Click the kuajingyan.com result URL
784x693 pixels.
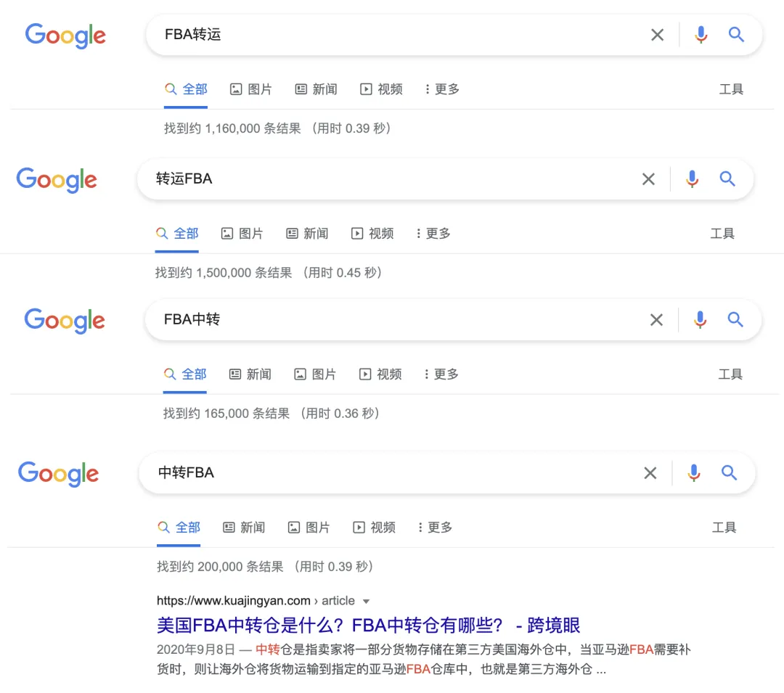pos(256,601)
